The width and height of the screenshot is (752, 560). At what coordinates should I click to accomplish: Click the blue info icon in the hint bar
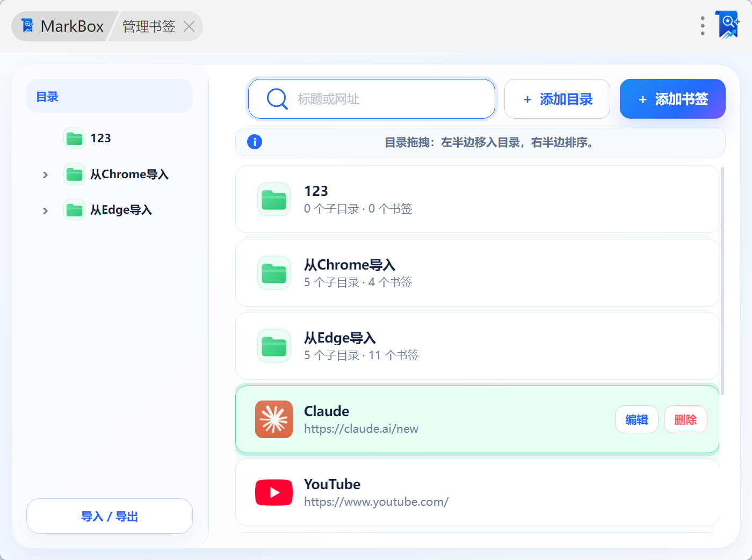click(x=255, y=142)
